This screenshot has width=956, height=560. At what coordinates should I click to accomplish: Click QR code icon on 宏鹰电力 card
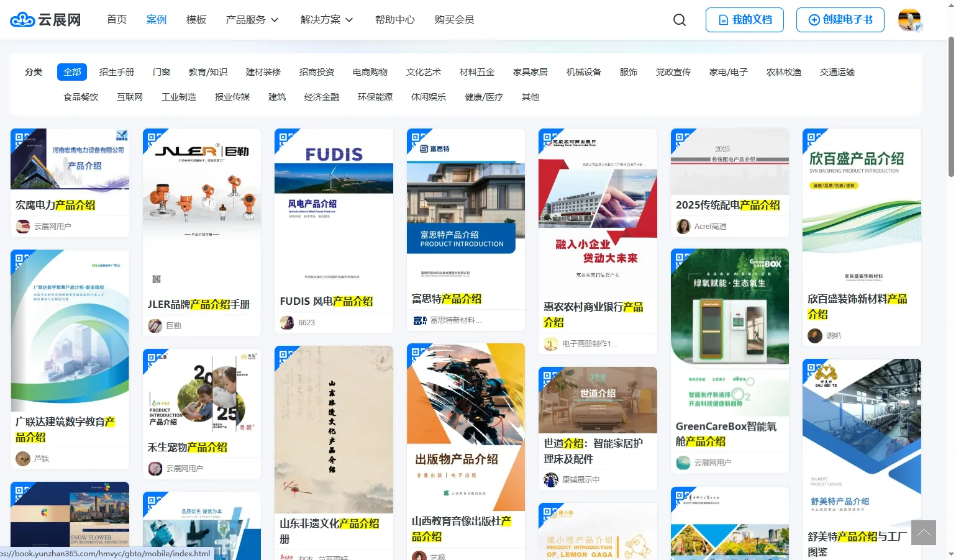point(21,138)
